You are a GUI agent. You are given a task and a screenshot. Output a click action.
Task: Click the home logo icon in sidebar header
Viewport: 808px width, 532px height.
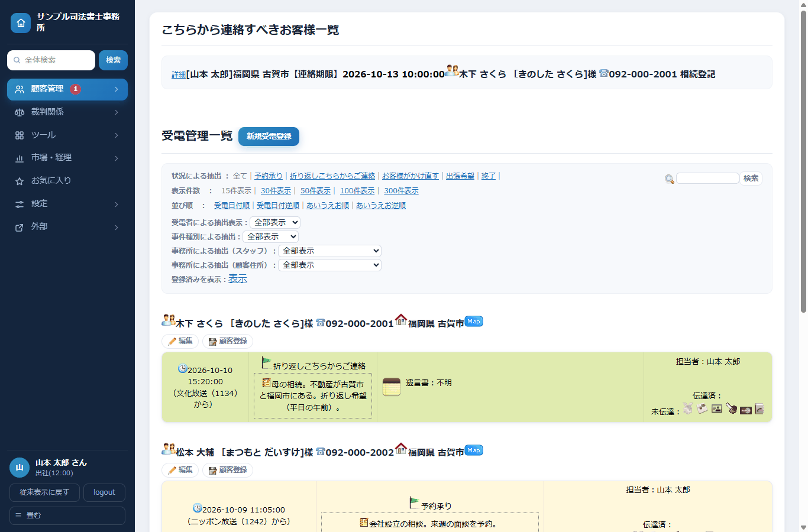point(21,23)
